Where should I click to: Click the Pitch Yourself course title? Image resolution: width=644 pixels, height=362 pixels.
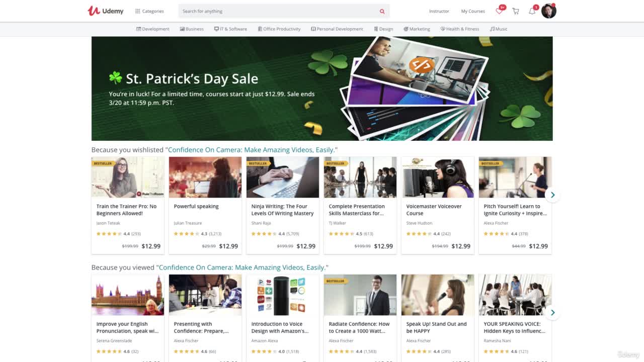515,210
